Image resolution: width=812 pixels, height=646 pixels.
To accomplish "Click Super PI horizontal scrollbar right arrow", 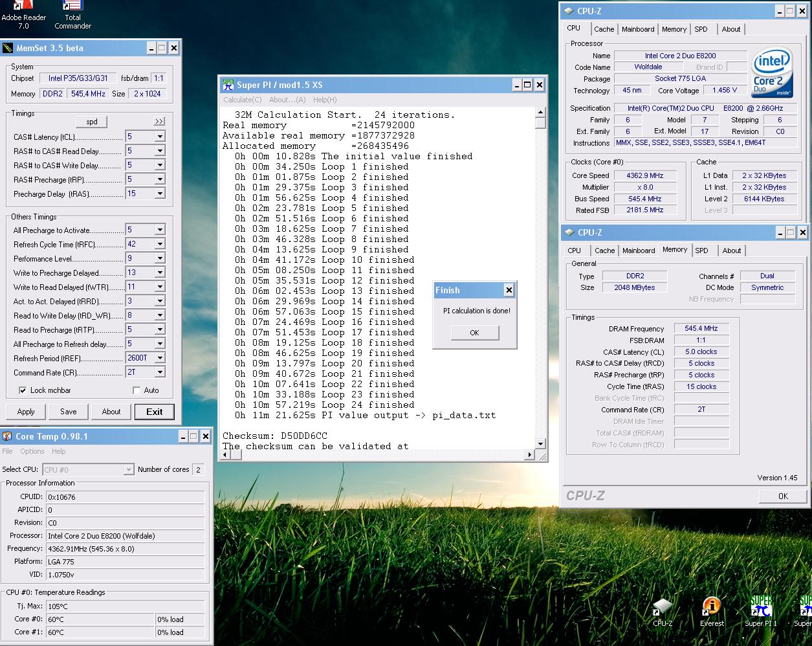I will coord(531,455).
